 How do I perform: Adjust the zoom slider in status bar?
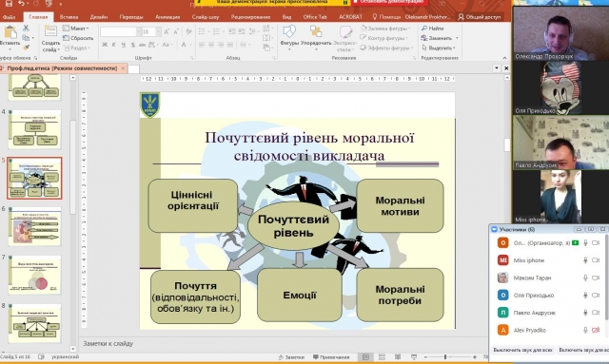[445, 356]
